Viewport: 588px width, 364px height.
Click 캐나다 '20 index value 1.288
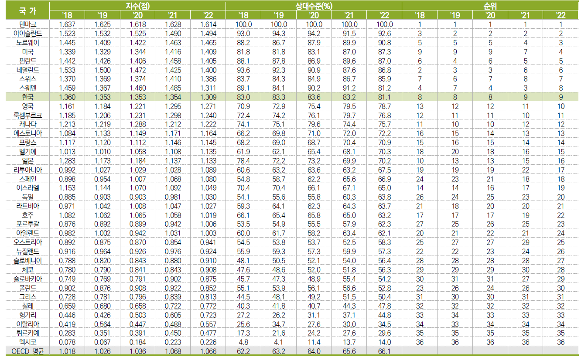(137, 124)
